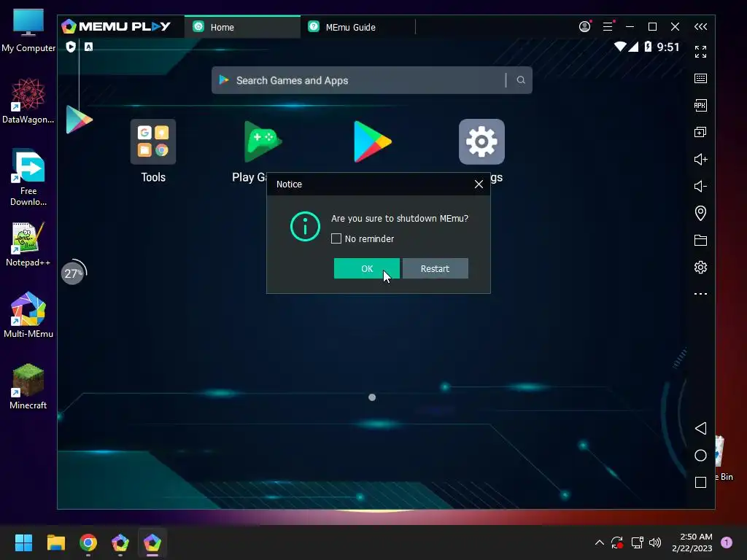Open the Multi-MEmu desktop shortcut
This screenshot has width=747, height=560.
[28, 315]
